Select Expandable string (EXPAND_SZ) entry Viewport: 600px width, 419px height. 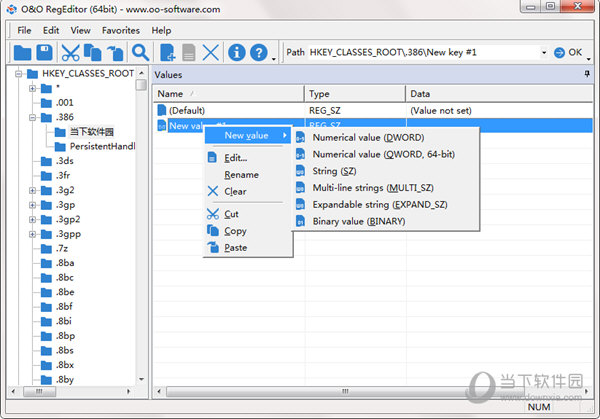click(386, 204)
